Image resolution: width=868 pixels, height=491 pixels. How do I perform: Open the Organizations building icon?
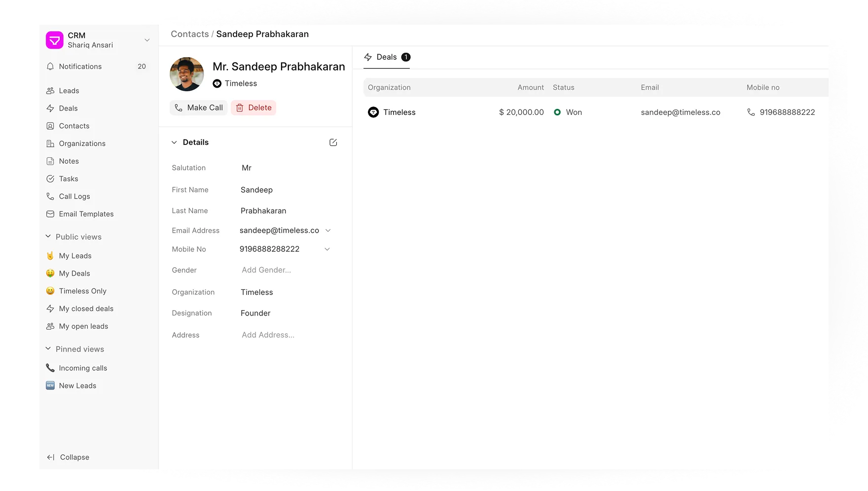coord(50,143)
